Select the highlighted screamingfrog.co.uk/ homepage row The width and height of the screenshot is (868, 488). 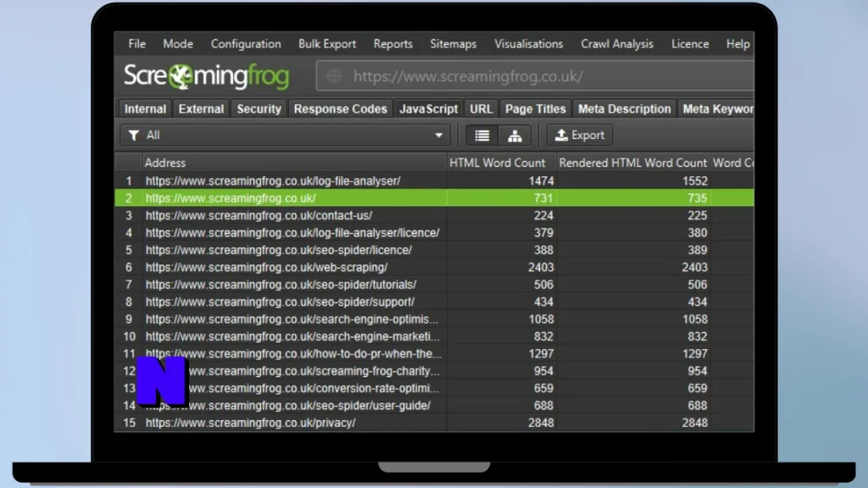(x=434, y=198)
